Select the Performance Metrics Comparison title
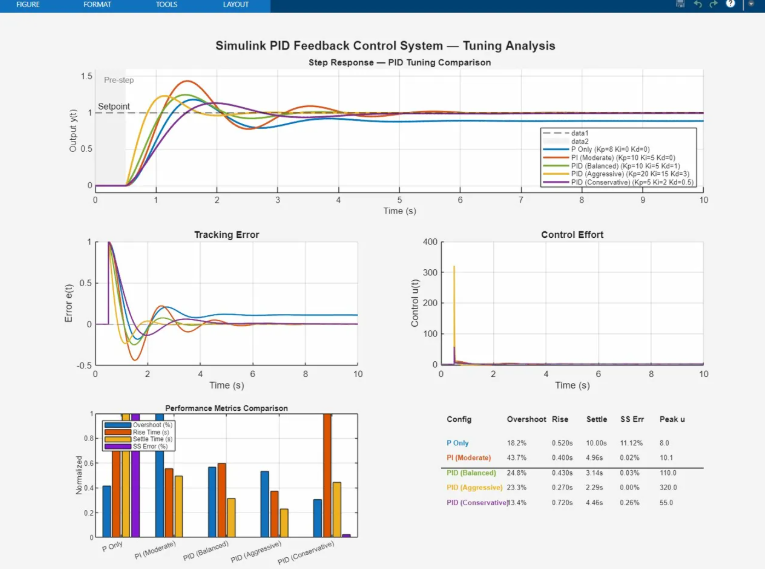The width and height of the screenshot is (765, 569). (226, 408)
